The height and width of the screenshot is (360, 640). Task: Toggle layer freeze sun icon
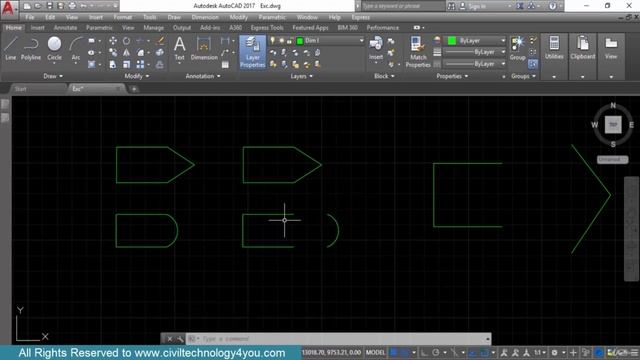[x=281, y=40]
